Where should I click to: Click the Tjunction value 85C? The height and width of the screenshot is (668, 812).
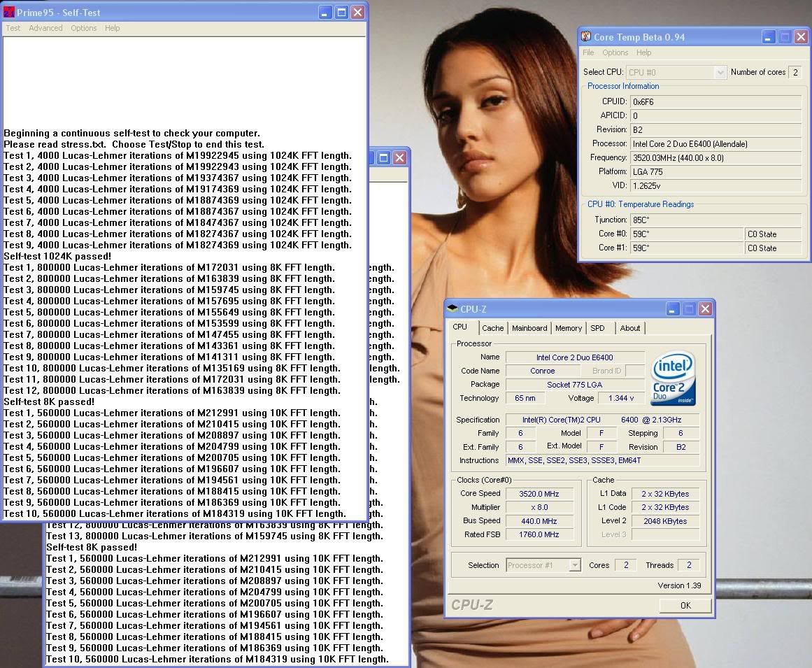tap(715, 220)
